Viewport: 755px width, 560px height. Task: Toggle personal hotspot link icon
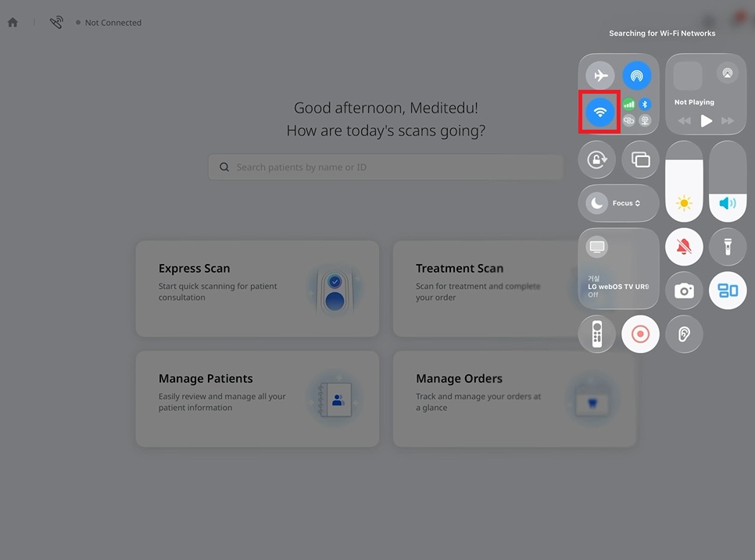[628, 120]
